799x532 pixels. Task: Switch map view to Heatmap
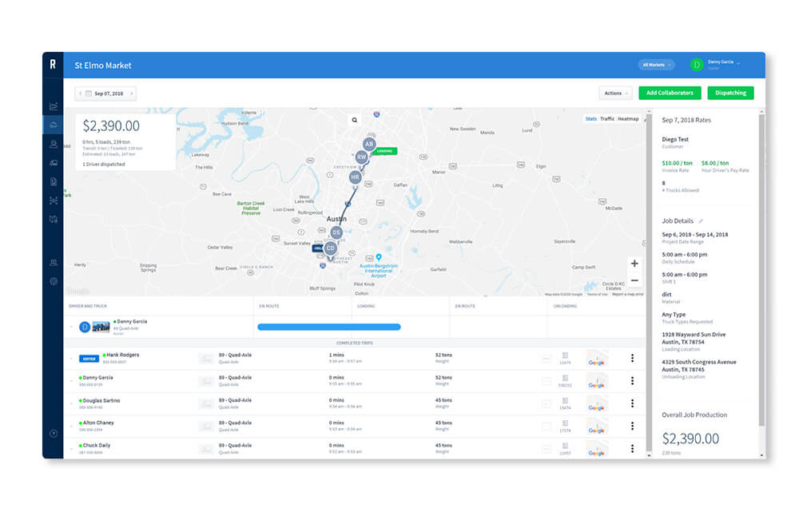pos(628,119)
